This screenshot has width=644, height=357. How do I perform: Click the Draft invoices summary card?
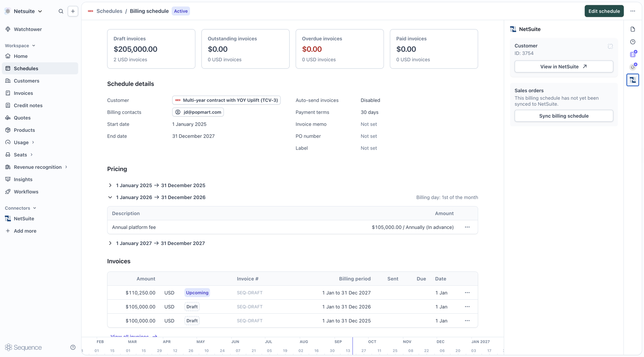[151, 49]
